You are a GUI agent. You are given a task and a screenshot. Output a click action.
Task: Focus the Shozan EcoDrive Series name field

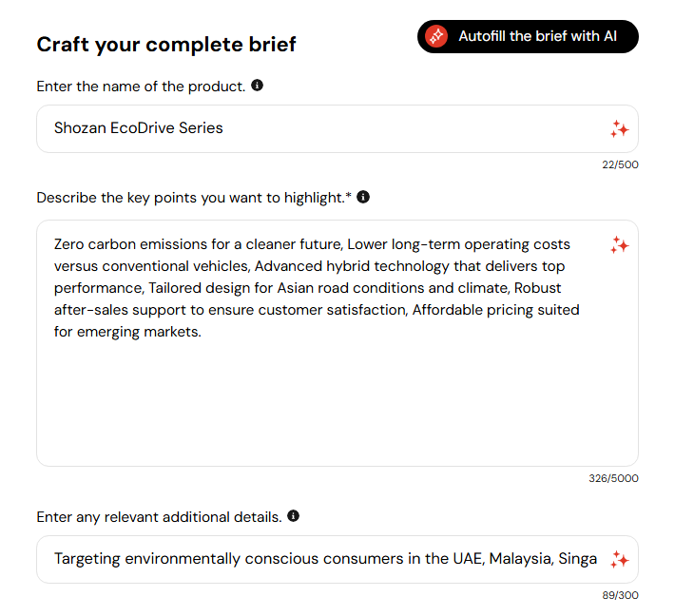[x=314, y=128]
